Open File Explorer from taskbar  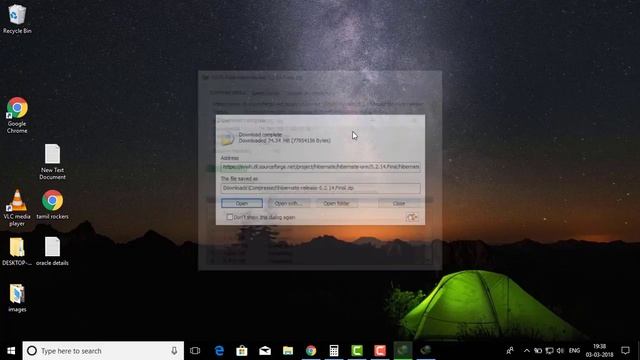pyautogui.click(x=288, y=351)
